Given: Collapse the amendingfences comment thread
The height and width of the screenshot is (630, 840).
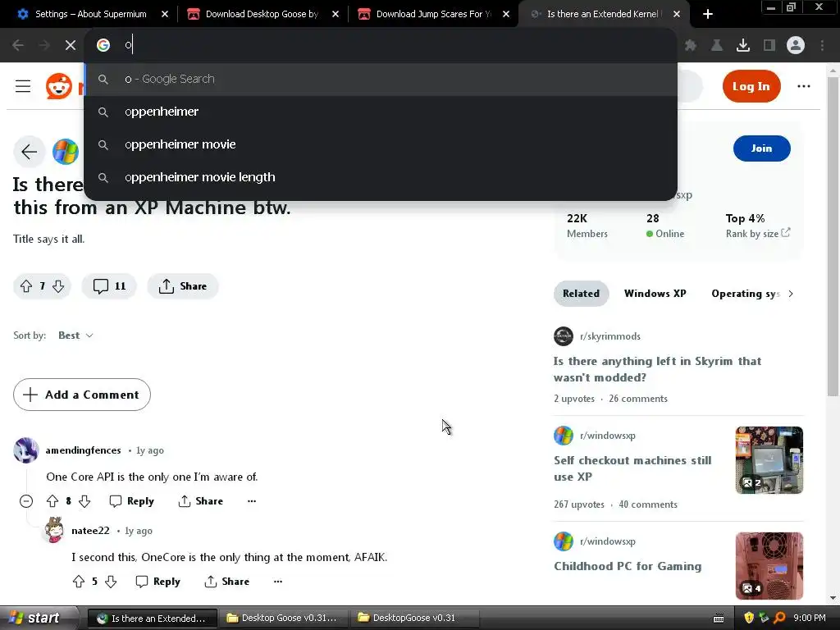Looking at the screenshot, I should pyautogui.click(x=26, y=501).
